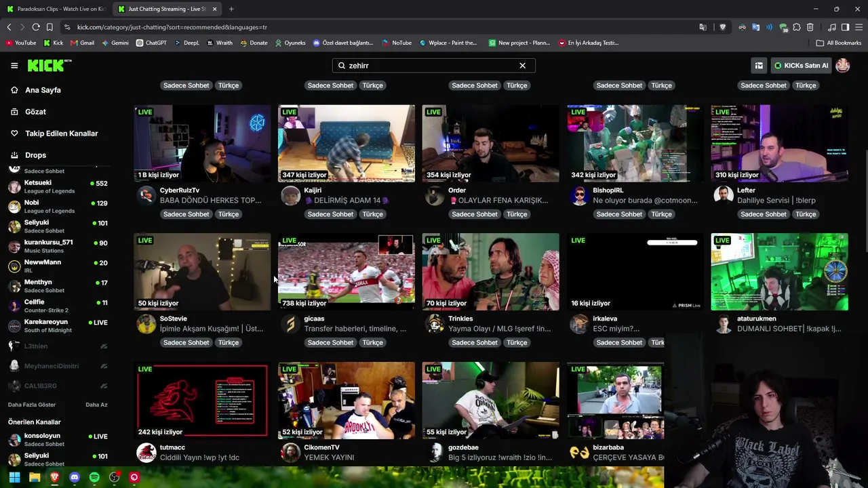868x488 pixels.
Task: Select Karekareoyun in the followed channels
Action: coord(58,325)
